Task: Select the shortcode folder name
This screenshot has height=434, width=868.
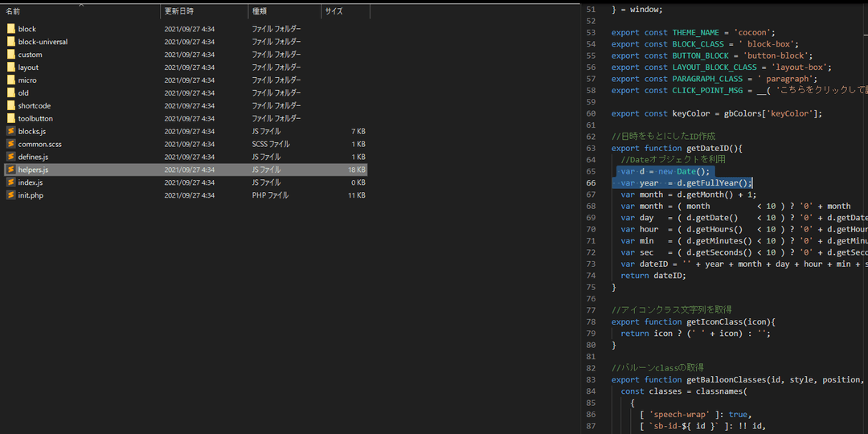Action: click(x=35, y=105)
